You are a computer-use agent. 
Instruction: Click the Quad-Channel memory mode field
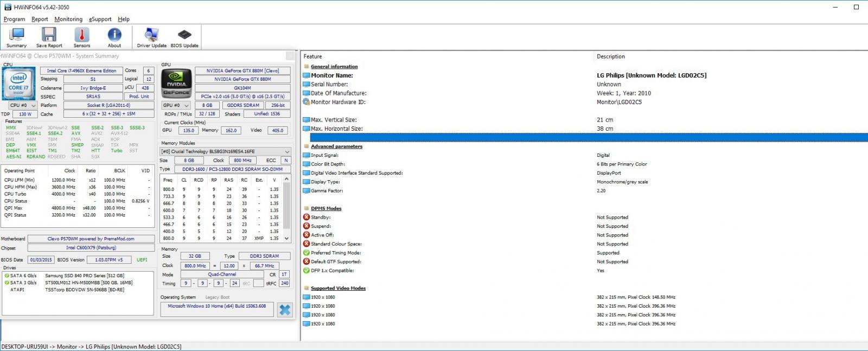[x=222, y=275]
